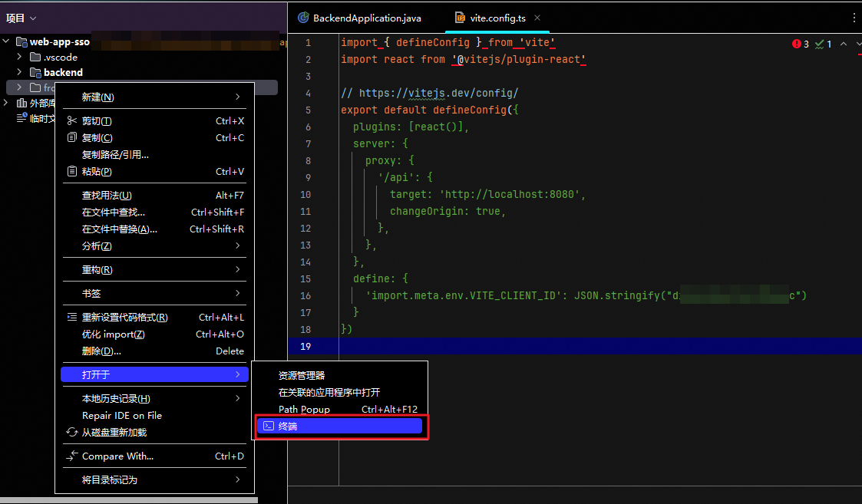Click the BackendApplication.java class icon
The image size is (862, 504).
click(x=303, y=18)
